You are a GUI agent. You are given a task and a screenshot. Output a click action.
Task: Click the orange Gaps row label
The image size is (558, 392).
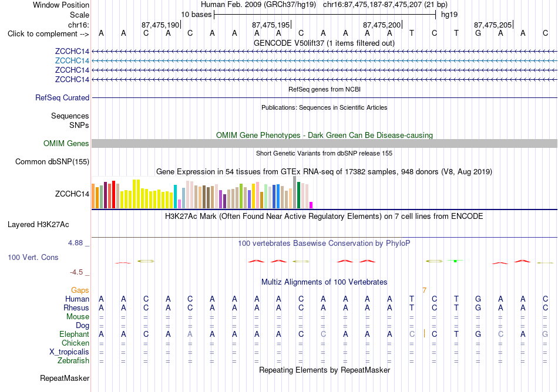(x=80, y=290)
